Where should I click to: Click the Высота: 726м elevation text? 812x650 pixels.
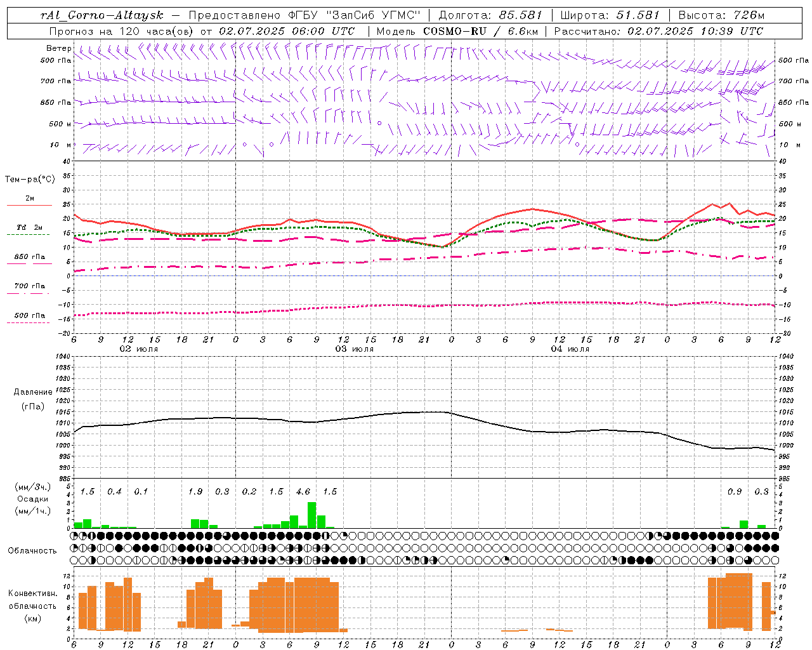pyautogui.click(x=721, y=15)
